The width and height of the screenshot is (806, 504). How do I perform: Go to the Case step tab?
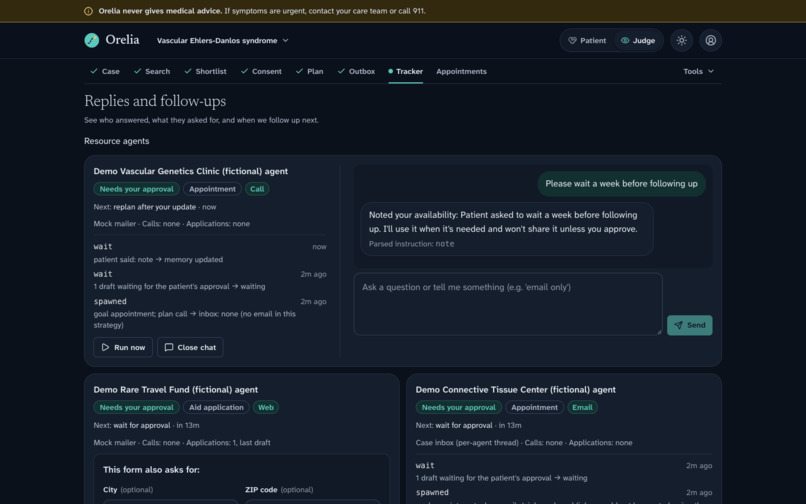(105, 71)
